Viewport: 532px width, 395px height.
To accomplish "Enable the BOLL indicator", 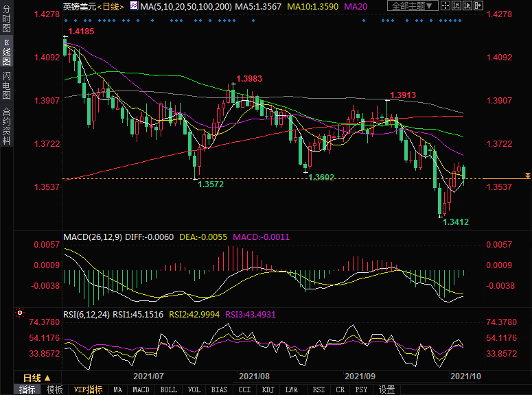I will point(168,390).
